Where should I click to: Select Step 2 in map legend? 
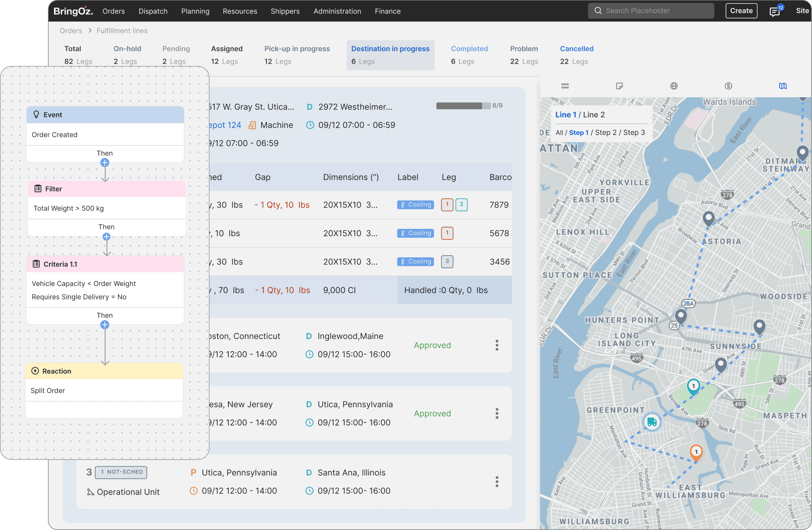tap(606, 132)
